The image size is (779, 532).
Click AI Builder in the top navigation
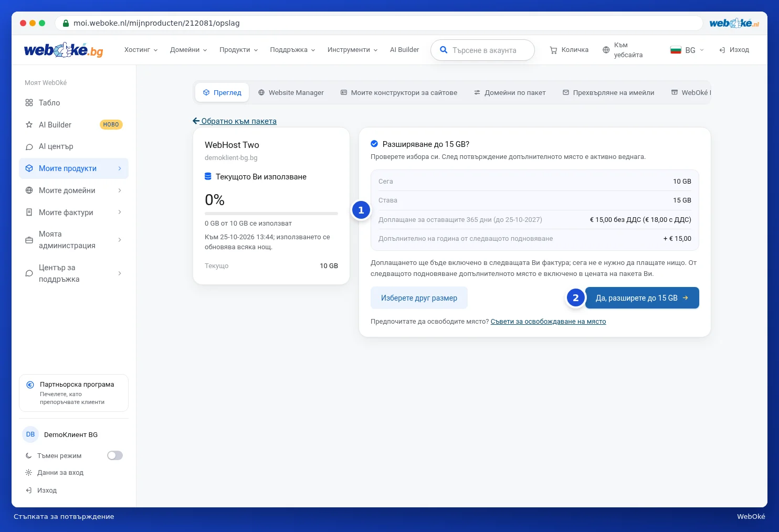click(404, 50)
